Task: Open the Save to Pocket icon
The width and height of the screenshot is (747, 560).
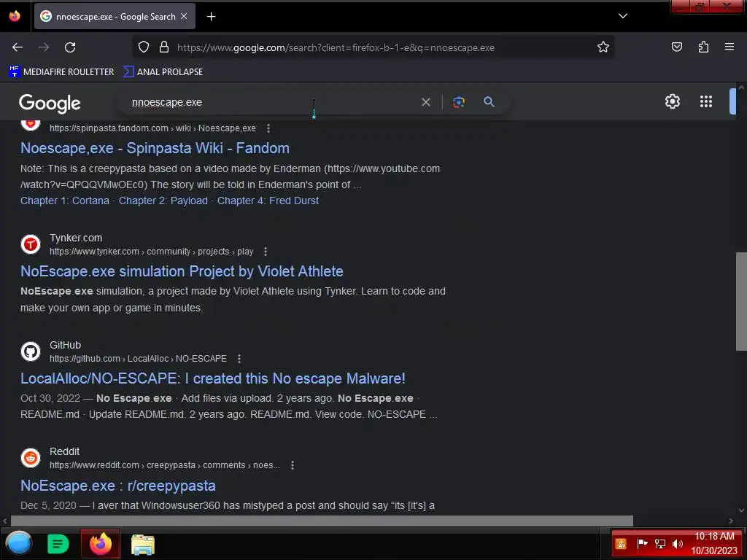Action: (x=676, y=47)
